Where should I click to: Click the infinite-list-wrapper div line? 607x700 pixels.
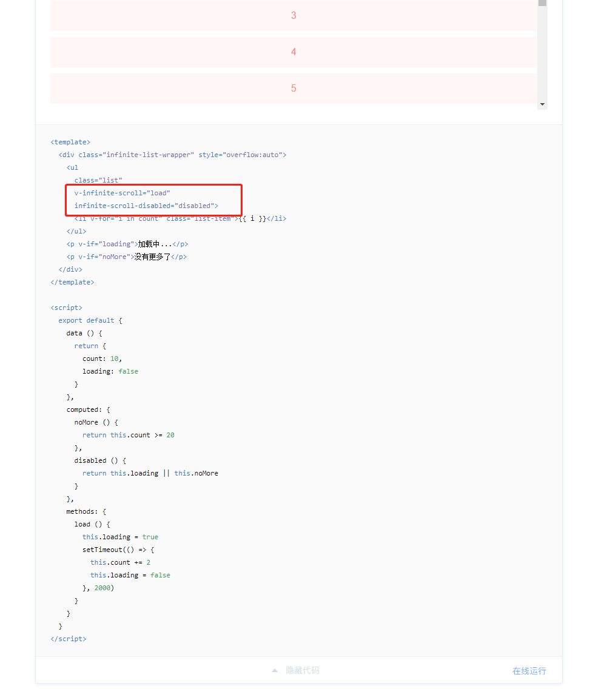pyautogui.click(x=172, y=155)
